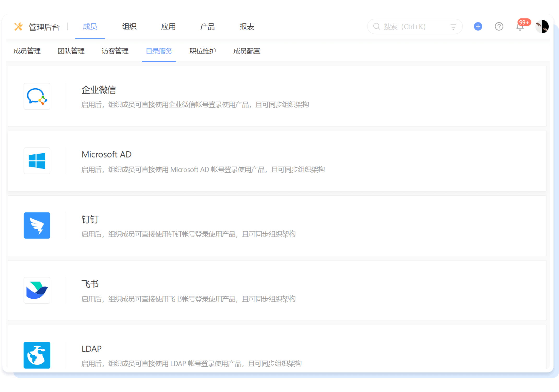Click the LDAP globe icon
Screen dimensions: 559x392
pyautogui.click(x=37, y=355)
